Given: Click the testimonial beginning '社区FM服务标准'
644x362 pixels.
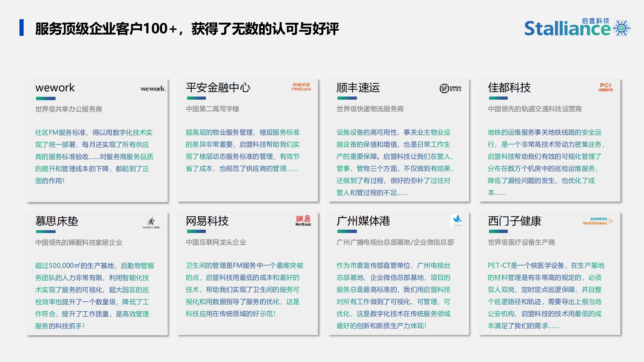Looking at the screenshot, I should (x=94, y=157).
